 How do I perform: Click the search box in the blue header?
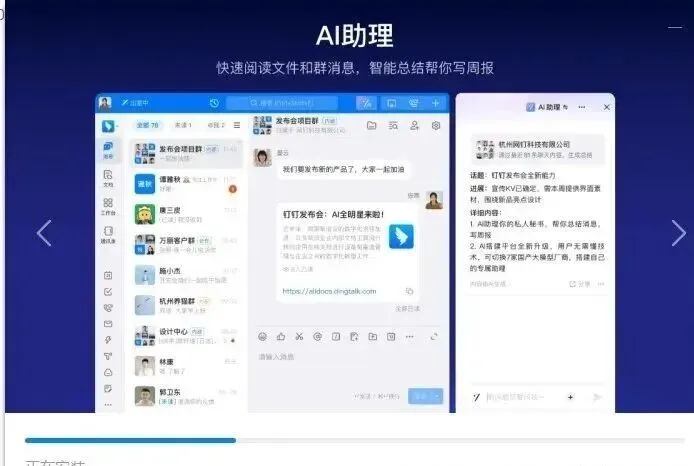click(x=282, y=103)
